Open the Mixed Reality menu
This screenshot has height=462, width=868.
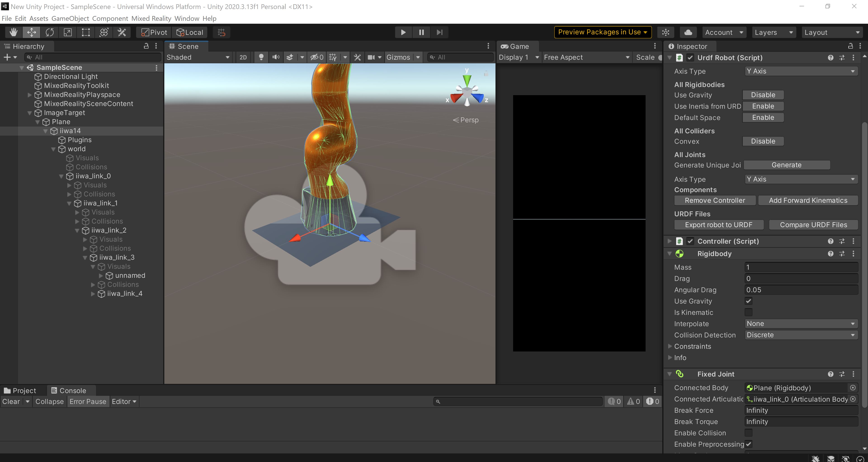(x=151, y=18)
